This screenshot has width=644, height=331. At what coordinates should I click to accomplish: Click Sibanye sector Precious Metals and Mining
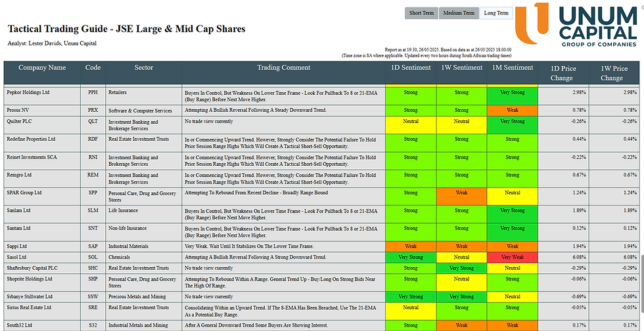coord(137,297)
